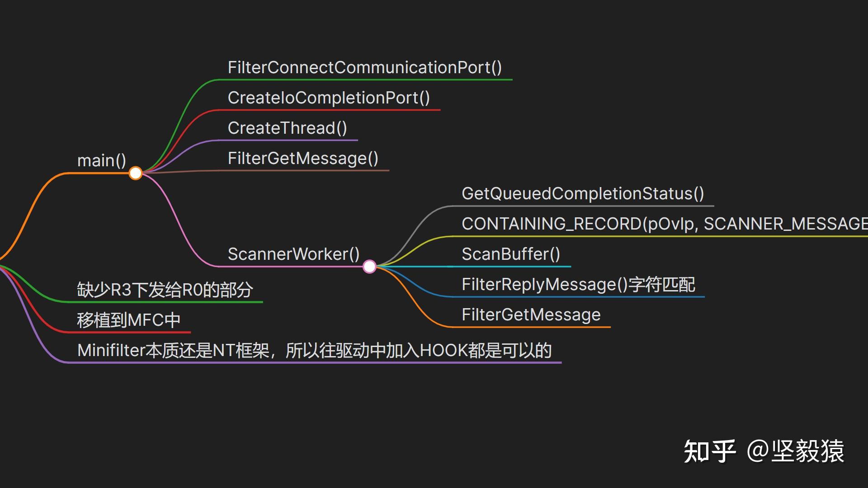Collapse the ScannerWorker() node circle
Screen dimensions: 868x488
(x=369, y=267)
